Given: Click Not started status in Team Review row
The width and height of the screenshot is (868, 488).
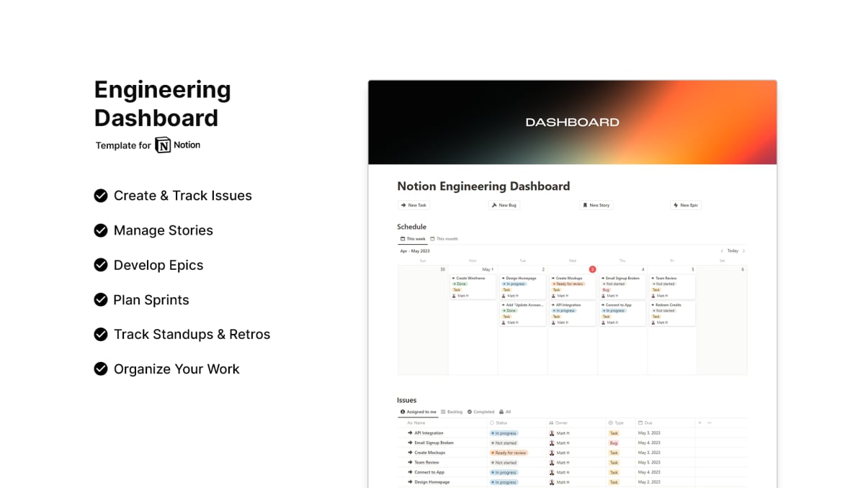Looking at the screenshot, I should click(504, 463).
